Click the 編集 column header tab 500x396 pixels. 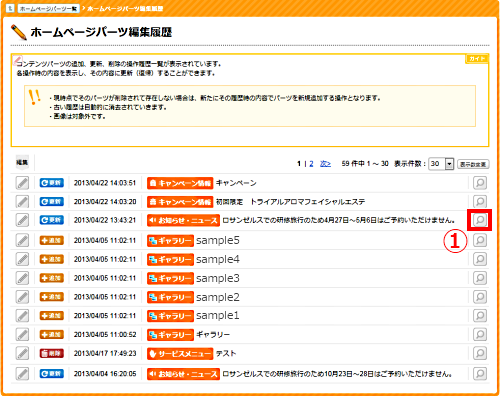[x=22, y=162]
